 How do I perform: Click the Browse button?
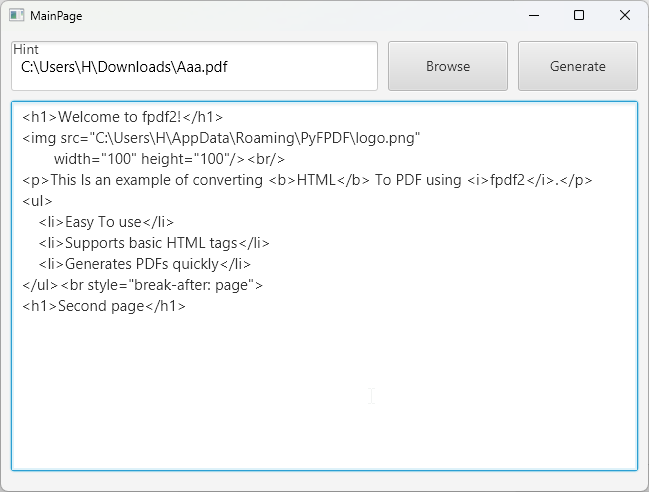pyautogui.click(x=447, y=66)
